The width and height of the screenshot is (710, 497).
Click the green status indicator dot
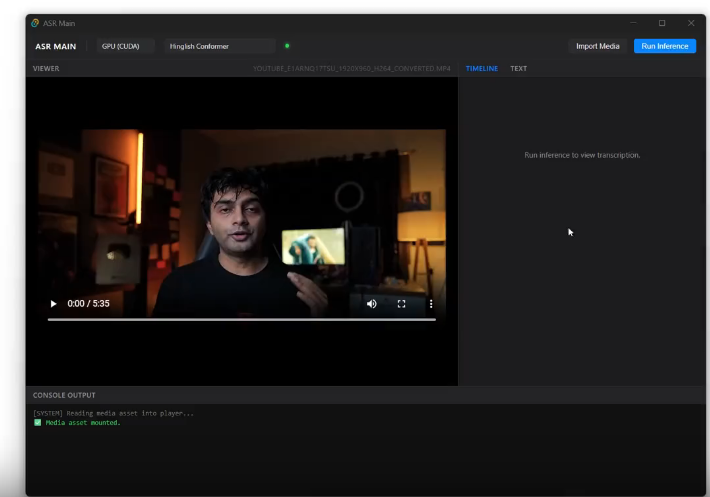[287, 46]
